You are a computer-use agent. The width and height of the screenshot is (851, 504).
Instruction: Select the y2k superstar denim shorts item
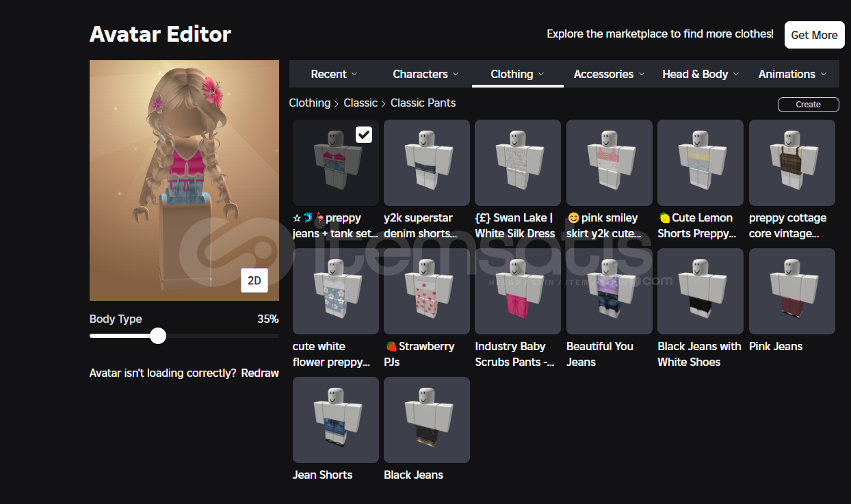(x=426, y=163)
